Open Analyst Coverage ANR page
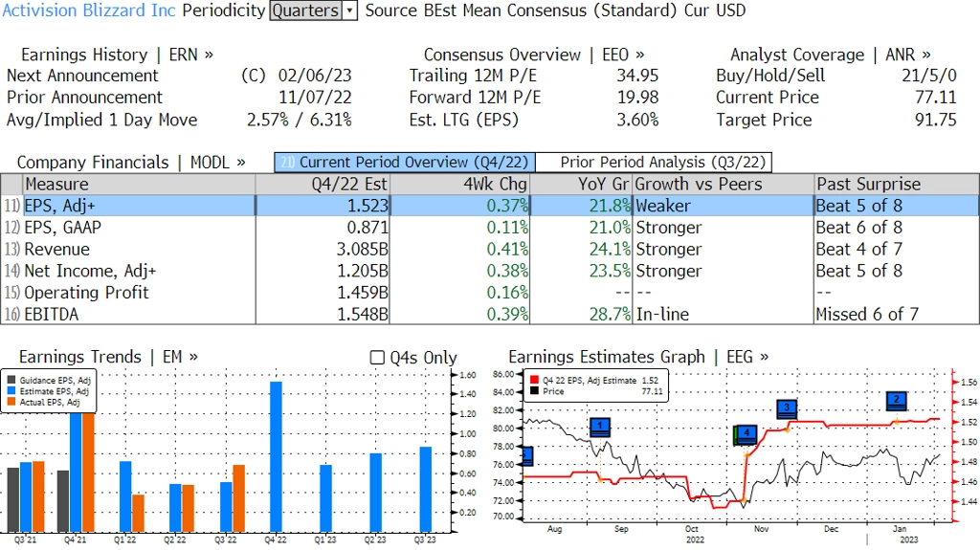The image size is (980, 550). point(830,55)
